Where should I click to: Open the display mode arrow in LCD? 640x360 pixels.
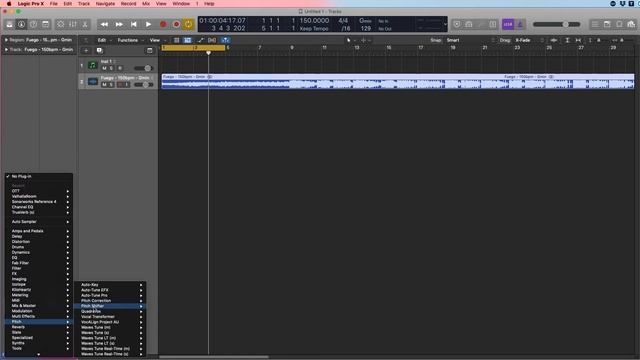(x=445, y=24)
